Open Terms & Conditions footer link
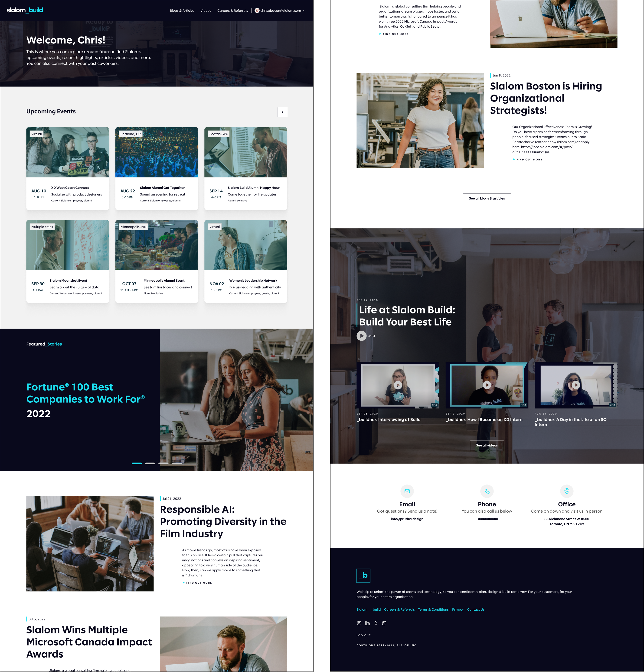644x672 pixels. coord(433,609)
